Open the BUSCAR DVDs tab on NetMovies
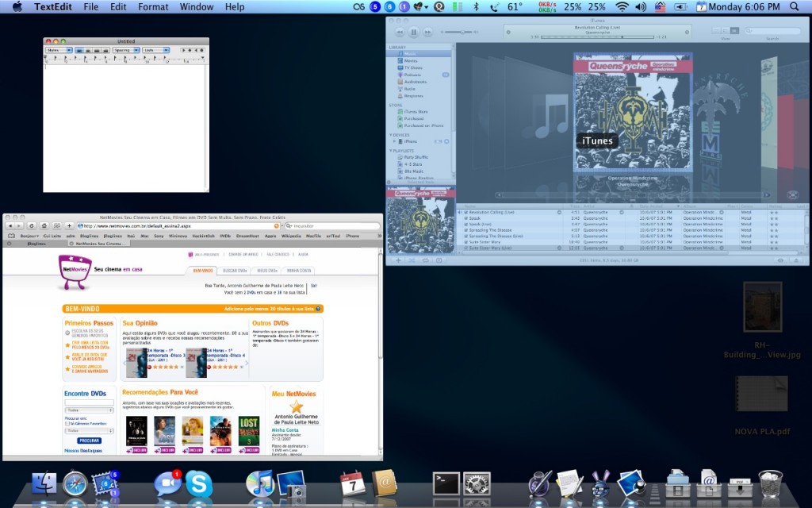The image size is (812, 508). tap(235, 271)
